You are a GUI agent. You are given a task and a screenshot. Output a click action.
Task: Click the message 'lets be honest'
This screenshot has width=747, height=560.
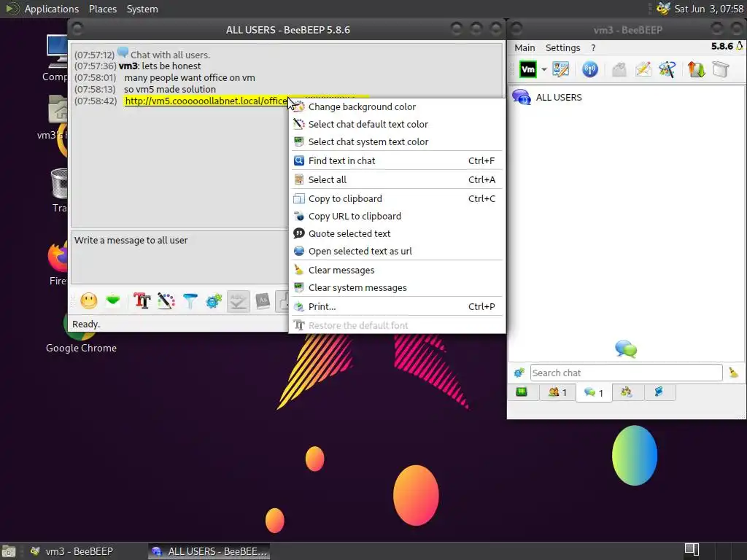click(x=171, y=66)
